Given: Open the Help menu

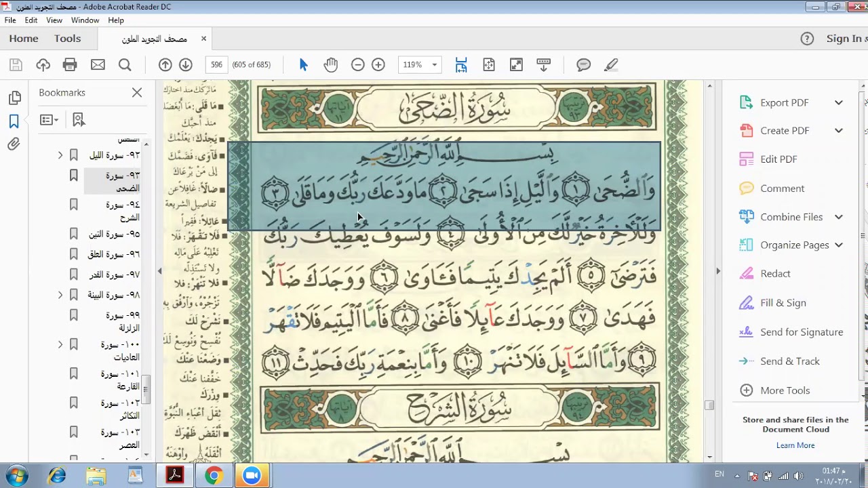Looking at the screenshot, I should [116, 20].
